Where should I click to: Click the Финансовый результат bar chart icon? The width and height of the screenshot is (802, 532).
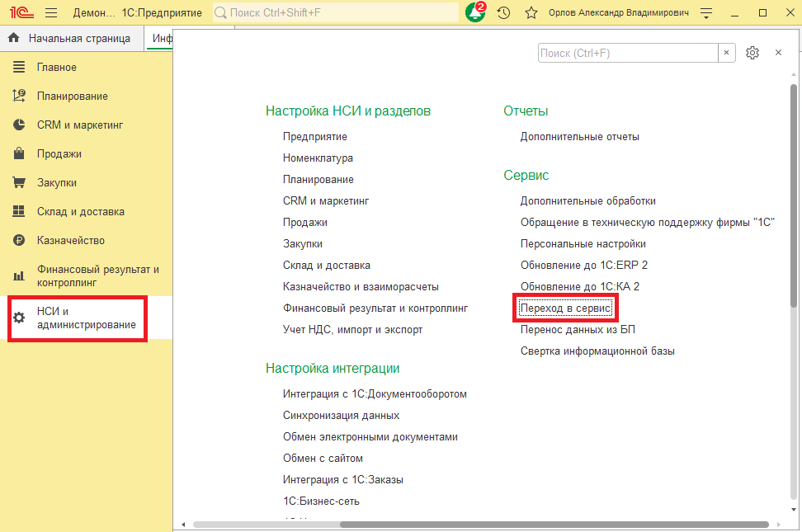(19, 275)
